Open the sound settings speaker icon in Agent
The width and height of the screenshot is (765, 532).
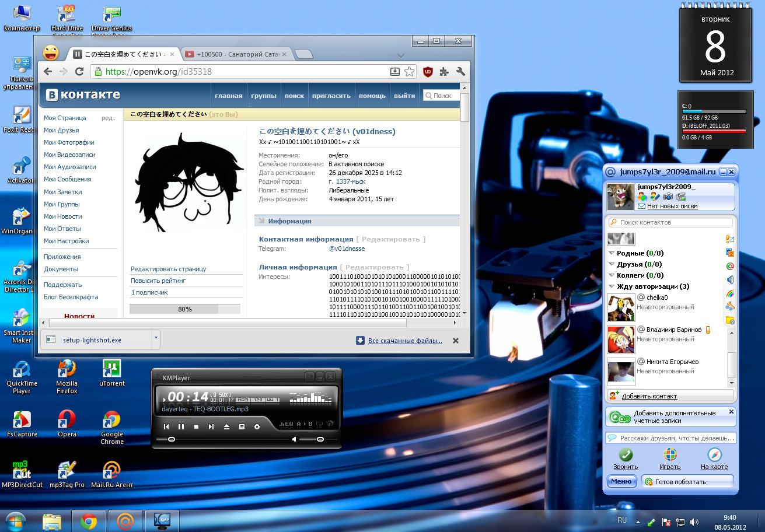click(x=729, y=279)
